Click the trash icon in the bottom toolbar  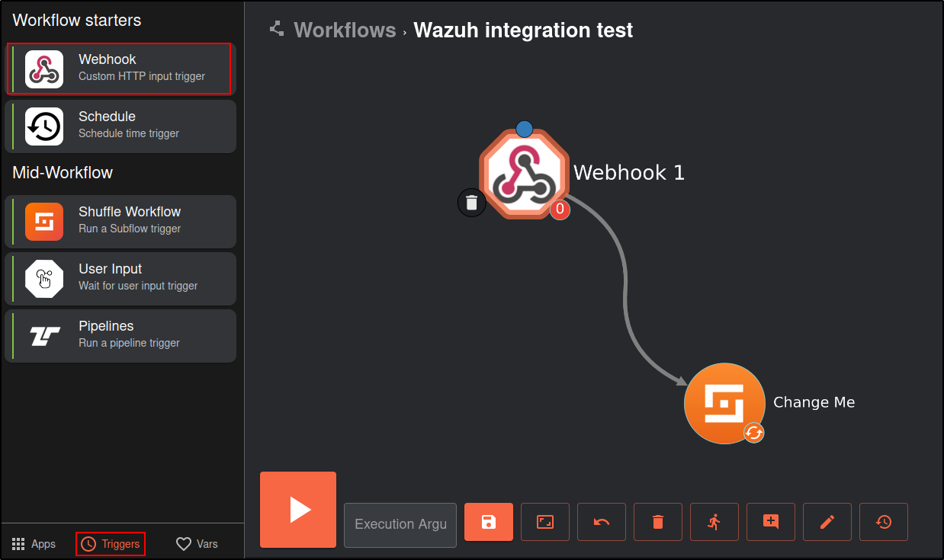(x=657, y=522)
